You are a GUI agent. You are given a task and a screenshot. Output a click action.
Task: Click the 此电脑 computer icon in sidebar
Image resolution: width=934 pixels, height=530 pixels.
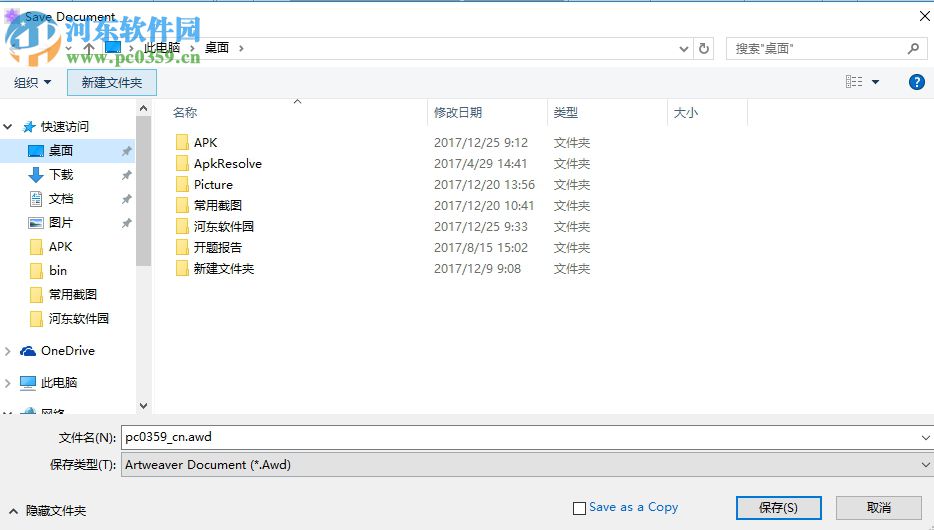27,383
